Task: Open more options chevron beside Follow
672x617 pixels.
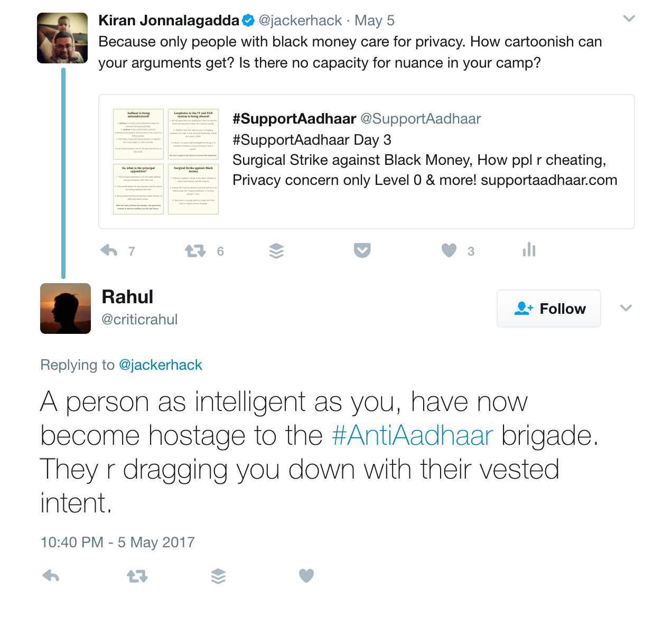Action: [626, 308]
